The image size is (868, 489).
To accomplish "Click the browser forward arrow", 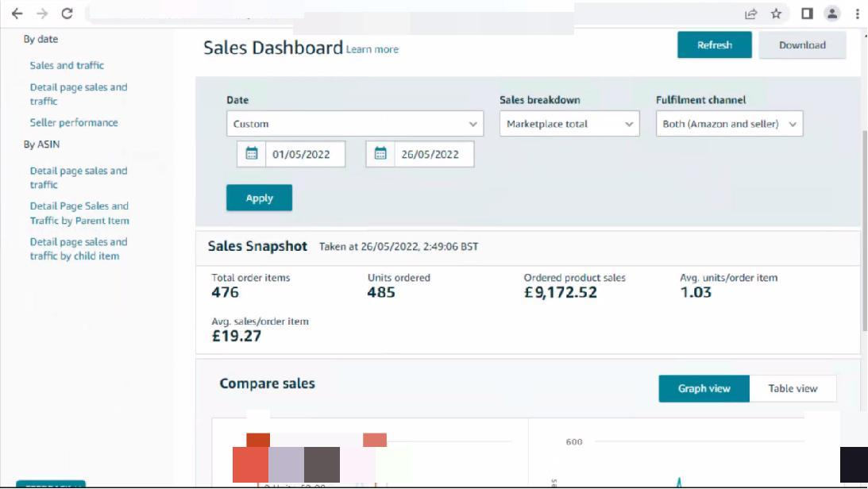I will pyautogui.click(x=41, y=13).
